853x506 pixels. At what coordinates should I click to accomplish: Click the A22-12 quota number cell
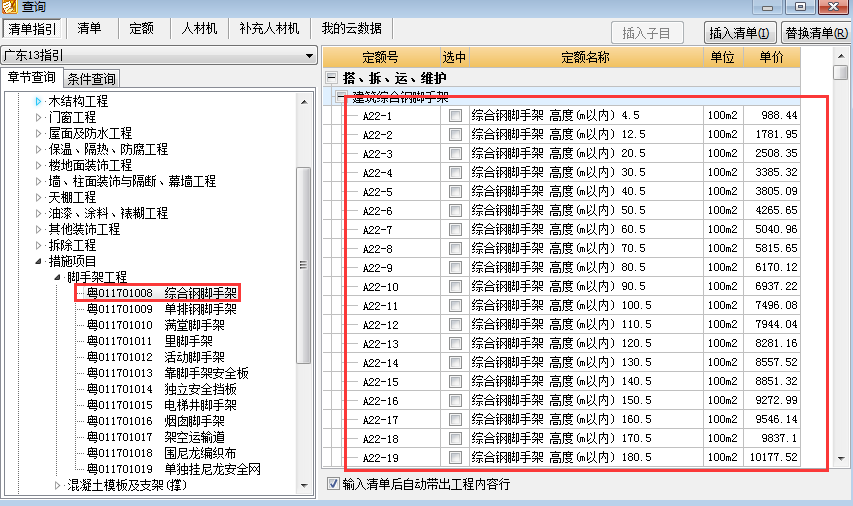coord(381,325)
